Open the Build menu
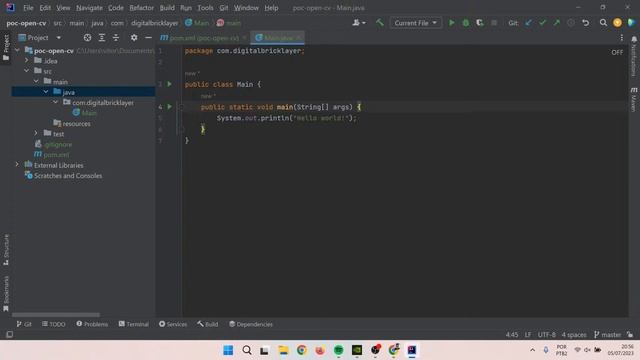Viewport: 640px width, 360px height. point(167,8)
